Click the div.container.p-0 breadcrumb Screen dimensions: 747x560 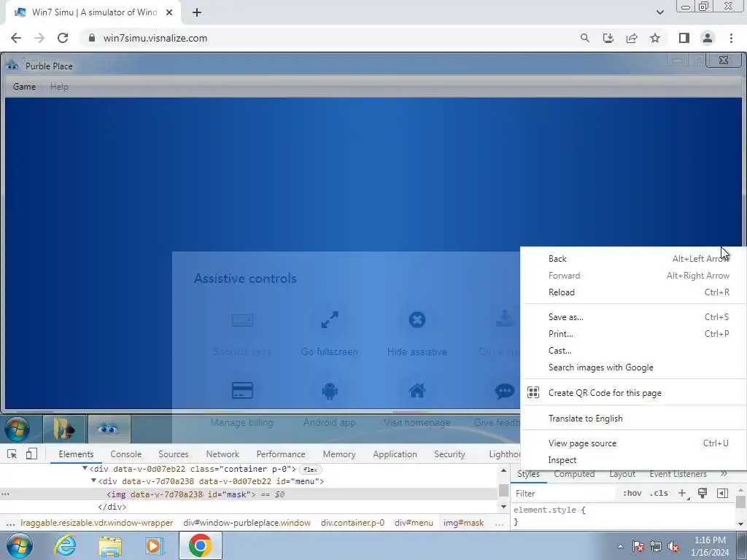coord(352,523)
